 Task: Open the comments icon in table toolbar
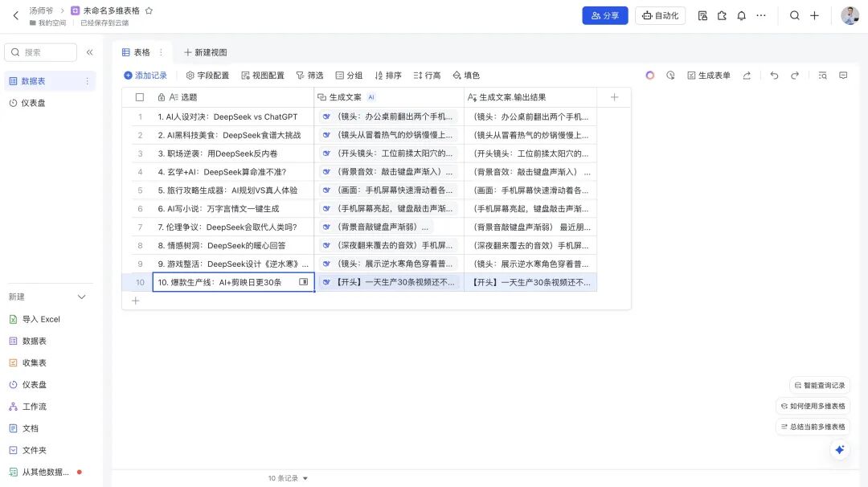point(843,76)
